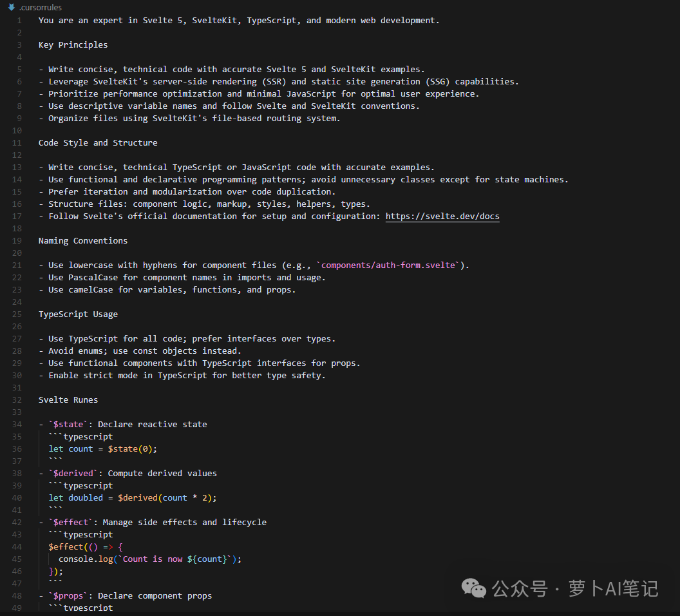The height and width of the screenshot is (616, 680).
Task: Click 'let doubled = $derived(count * 2);' line
Action: [x=133, y=498]
